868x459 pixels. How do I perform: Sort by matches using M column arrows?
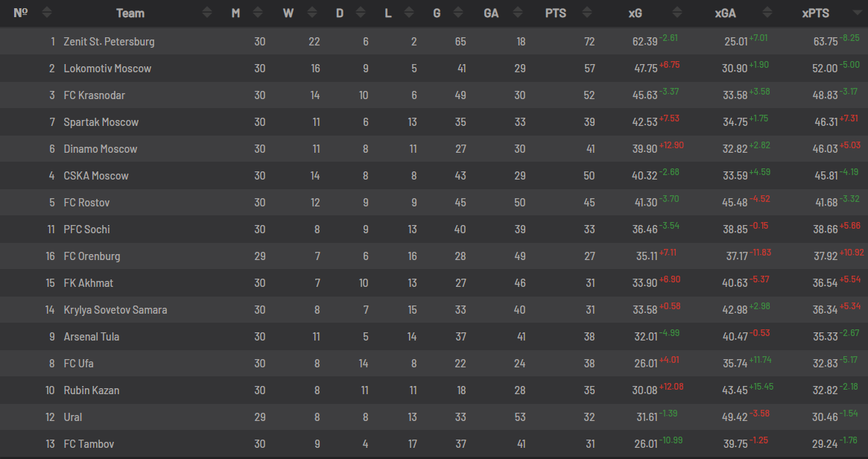tap(257, 13)
